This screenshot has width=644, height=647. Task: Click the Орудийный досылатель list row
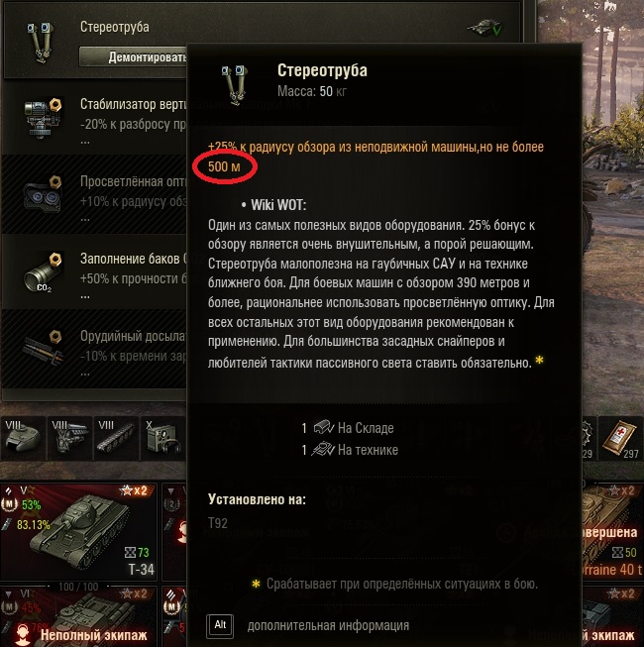pyautogui.click(x=94, y=350)
